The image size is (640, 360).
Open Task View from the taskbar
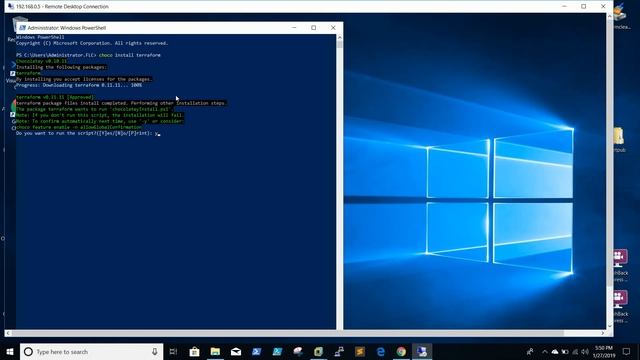[x=173, y=351]
